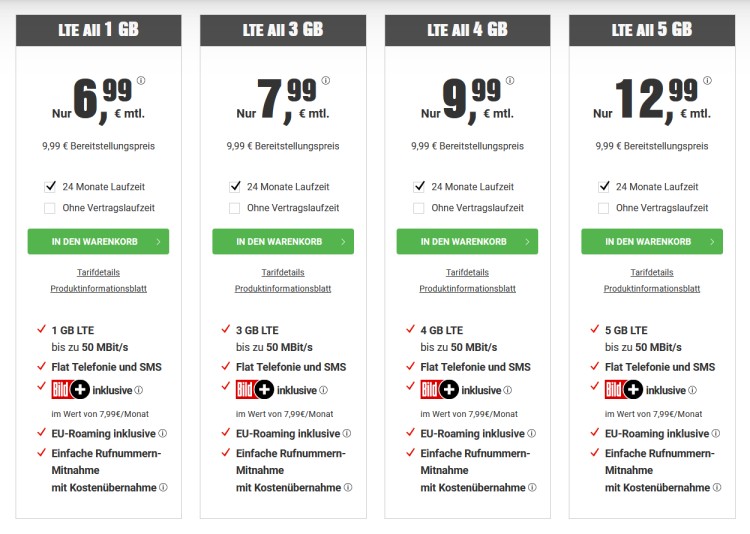The image size is (750, 534).
Task: Open Tarifdetails for LTE All 3 GB
Action: point(283,272)
